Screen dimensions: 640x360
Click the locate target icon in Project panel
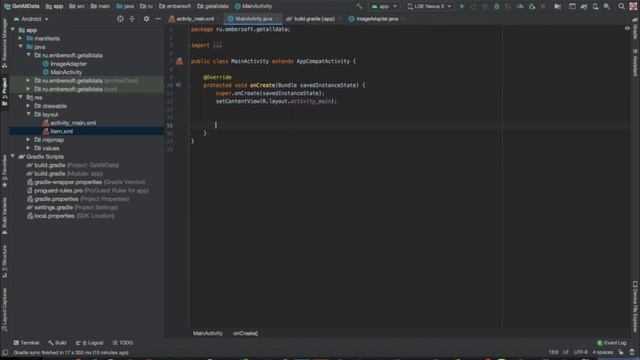pyautogui.click(x=120, y=19)
